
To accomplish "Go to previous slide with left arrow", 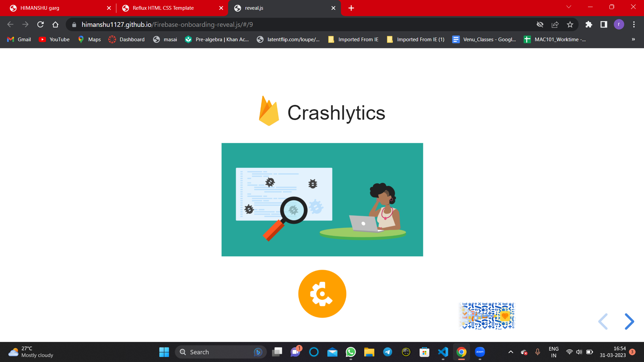I will (x=603, y=321).
